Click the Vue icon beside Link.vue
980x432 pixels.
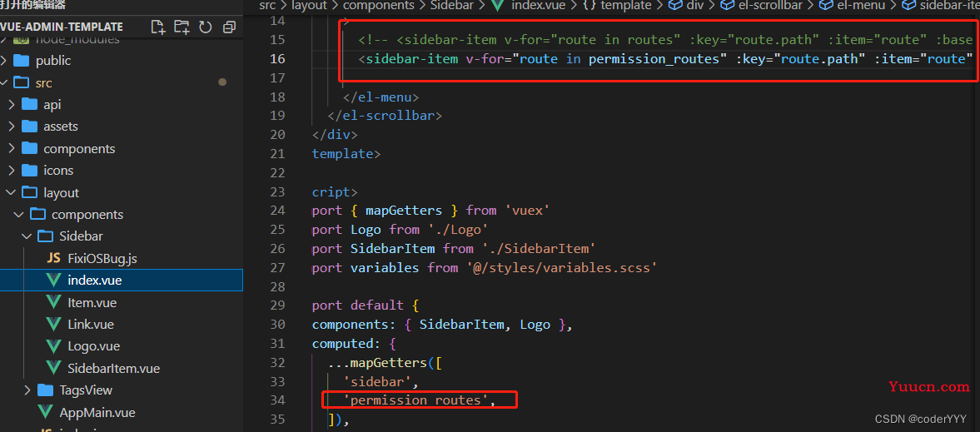(54, 325)
